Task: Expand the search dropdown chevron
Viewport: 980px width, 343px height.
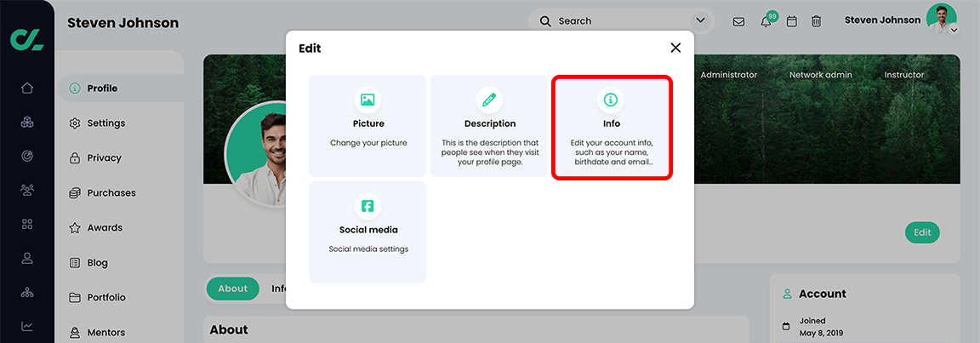Action: 701,21
